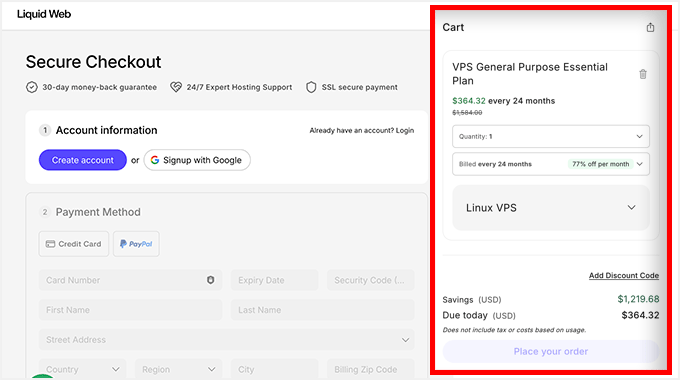This screenshot has width=680, height=380.
Task: Click the SSL shield icon
Action: pos(311,87)
